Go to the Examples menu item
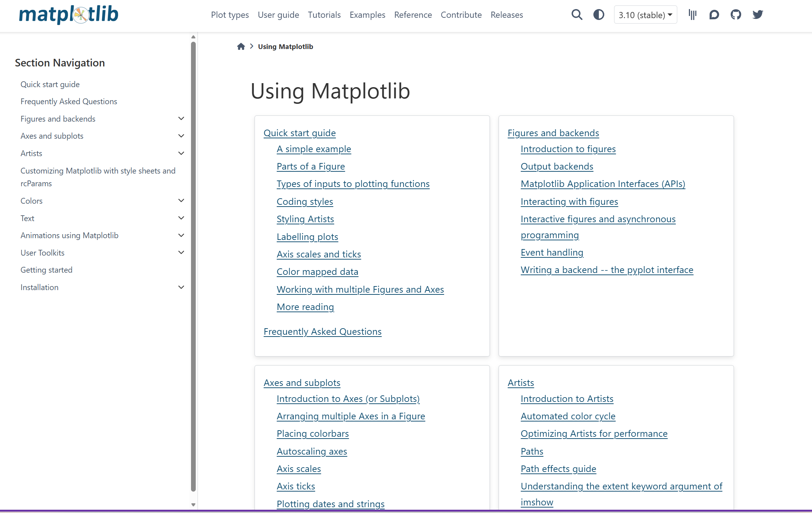The image size is (812, 513). (x=367, y=15)
